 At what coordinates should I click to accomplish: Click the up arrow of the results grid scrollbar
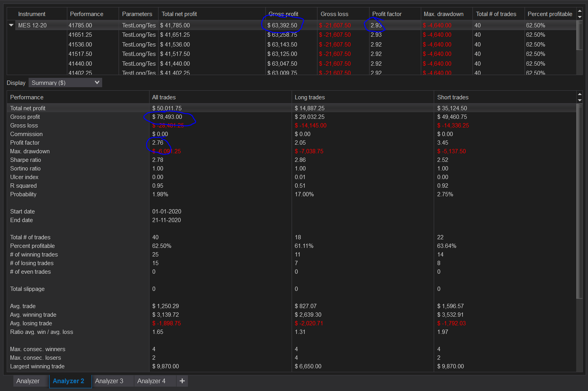coord(580,11)
